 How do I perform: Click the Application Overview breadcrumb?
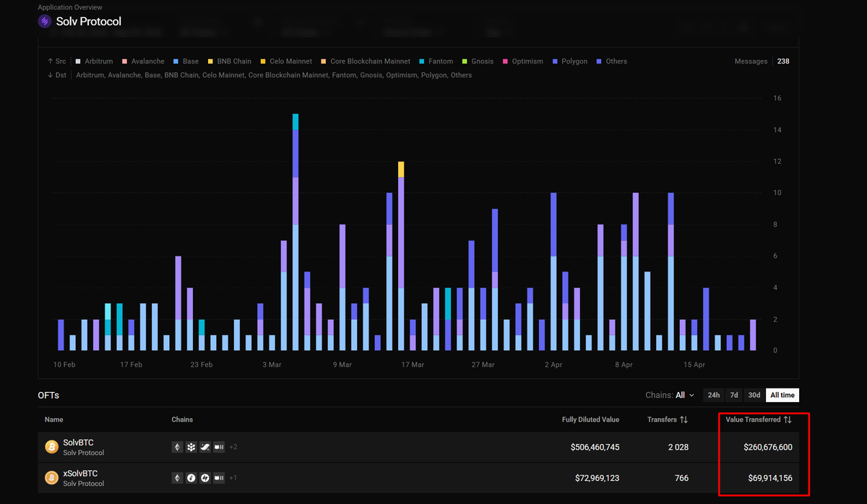(70, 7)
